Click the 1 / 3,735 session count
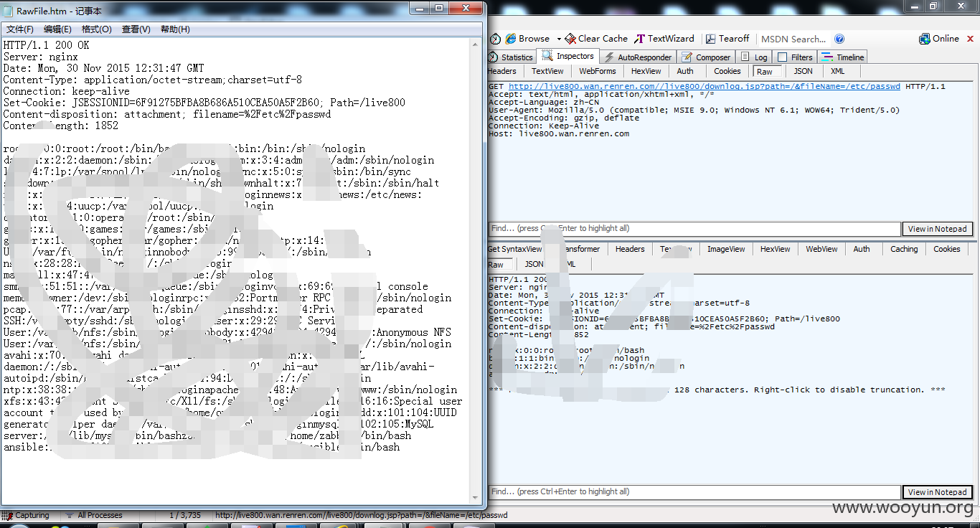 tap(185, 515)
